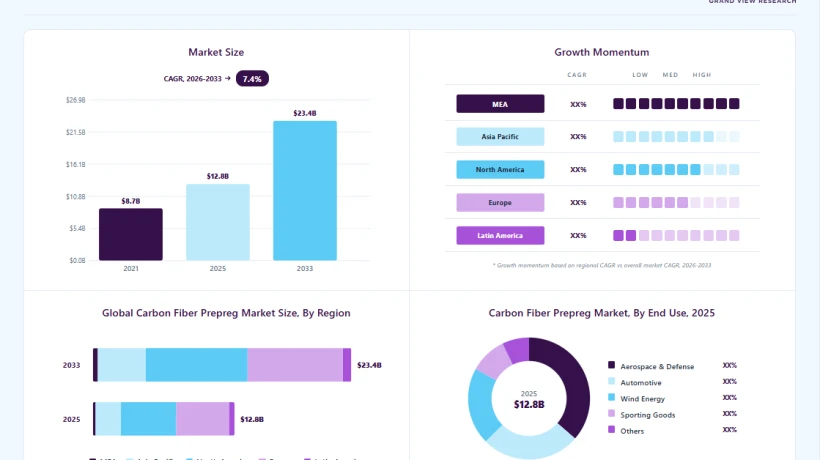
Task: Click the 2025 market size bar
Action: coord(218,222)
